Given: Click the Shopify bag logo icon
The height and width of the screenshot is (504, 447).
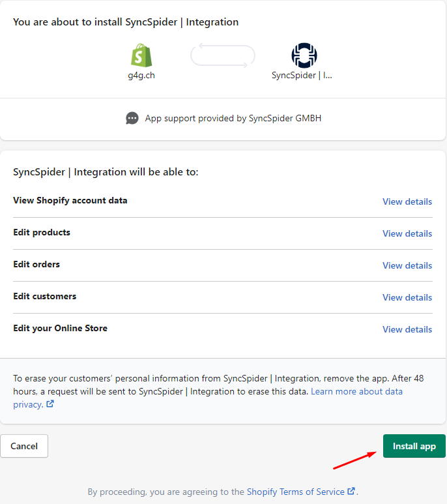Looking at the screenshot, I should pyautogui.click(x=141, y=55).
